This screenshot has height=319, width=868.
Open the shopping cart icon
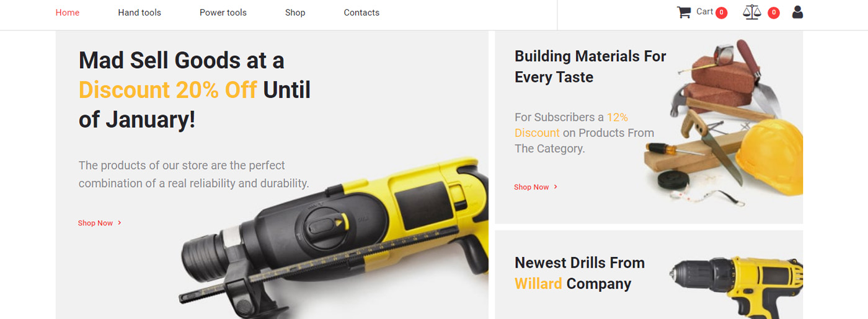point(684,12)
